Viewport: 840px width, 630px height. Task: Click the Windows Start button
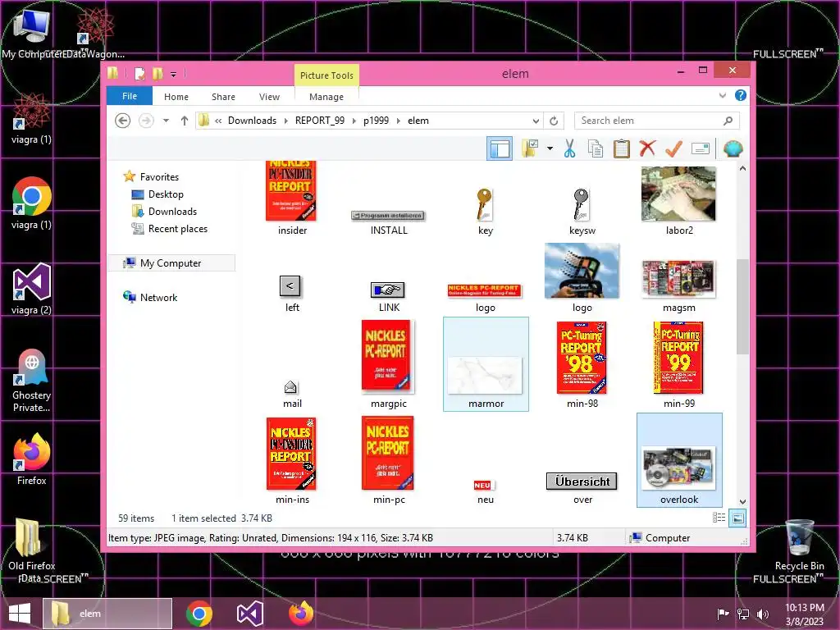20,614
